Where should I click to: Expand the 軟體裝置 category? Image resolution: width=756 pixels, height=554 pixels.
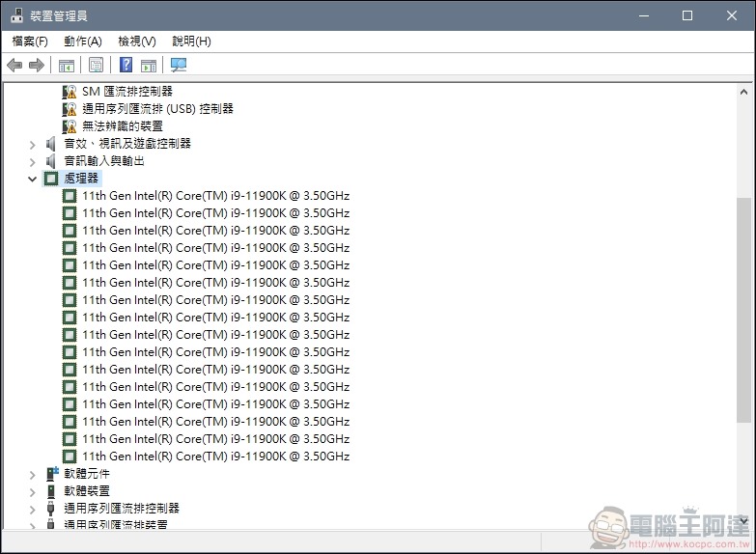[x=32, y=492]
